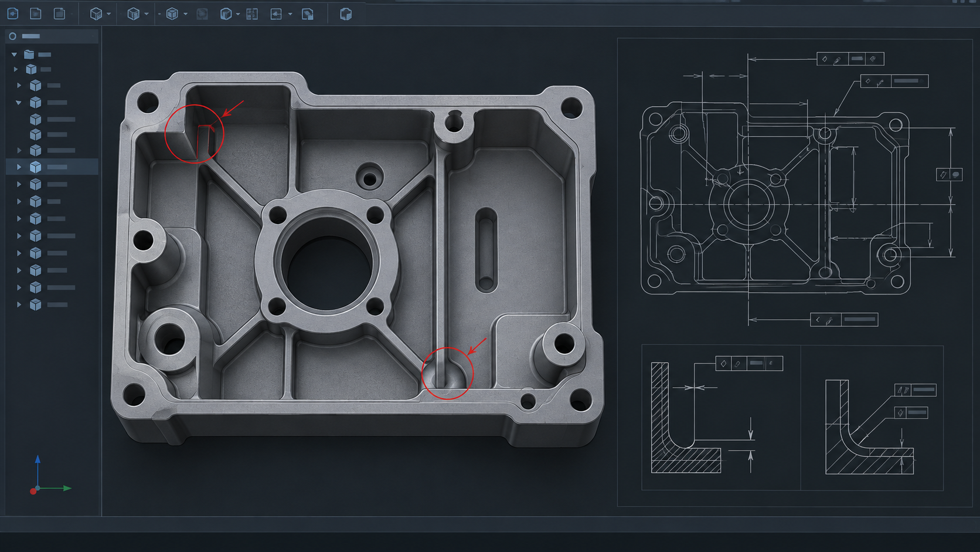Click the overlapping sheets icon in the toolbar

308,14
